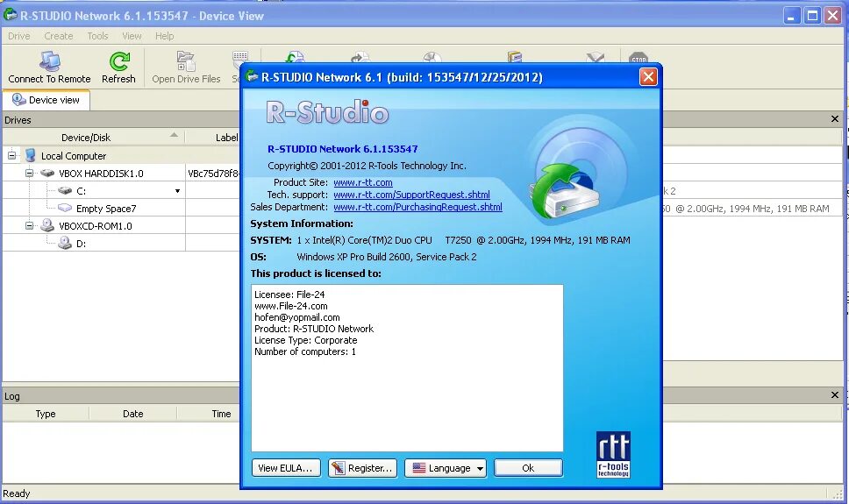This screenshot has width=849, height=504.
Task: Select VBOX HARDDISK1.0 in the drives tree
Action: pos(101,174)
